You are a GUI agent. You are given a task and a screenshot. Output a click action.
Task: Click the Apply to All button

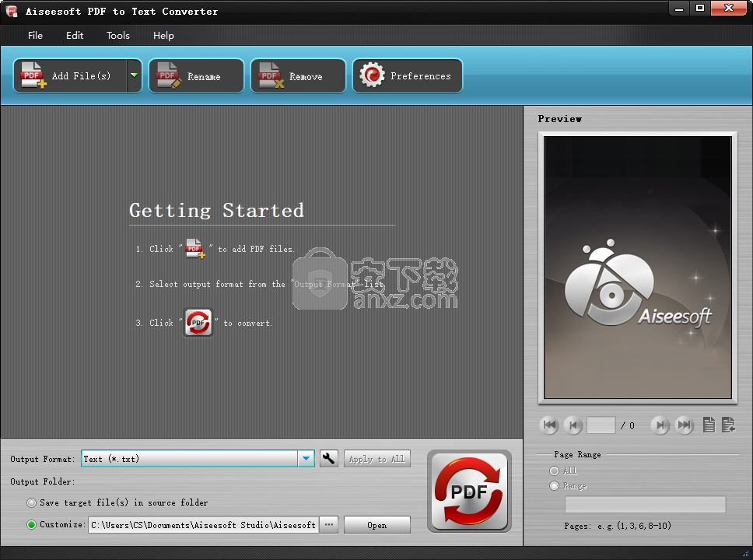tap(377, 459)
